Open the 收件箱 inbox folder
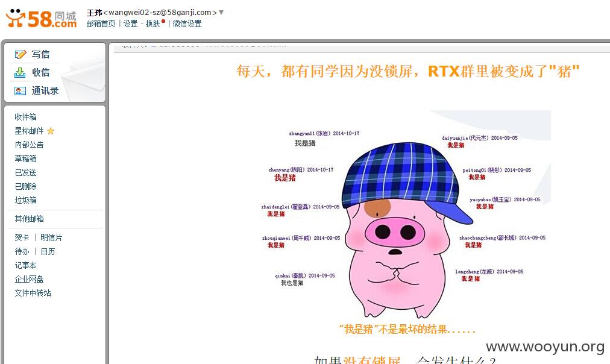 click(26, 117)
